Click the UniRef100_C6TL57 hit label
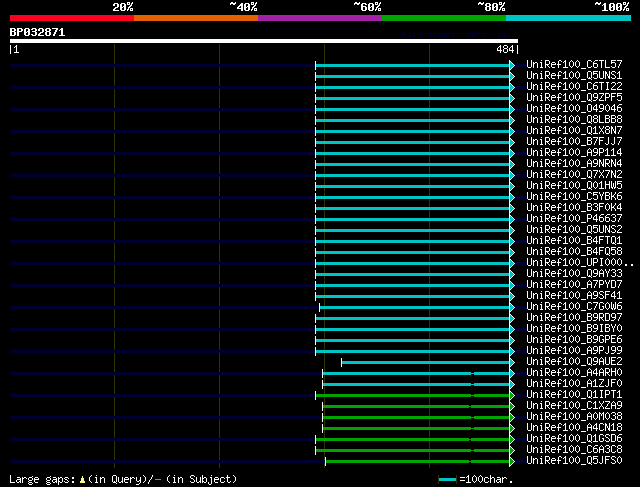Image resolution: width=640 pixels, height=487 pixels. click(574, 64)
